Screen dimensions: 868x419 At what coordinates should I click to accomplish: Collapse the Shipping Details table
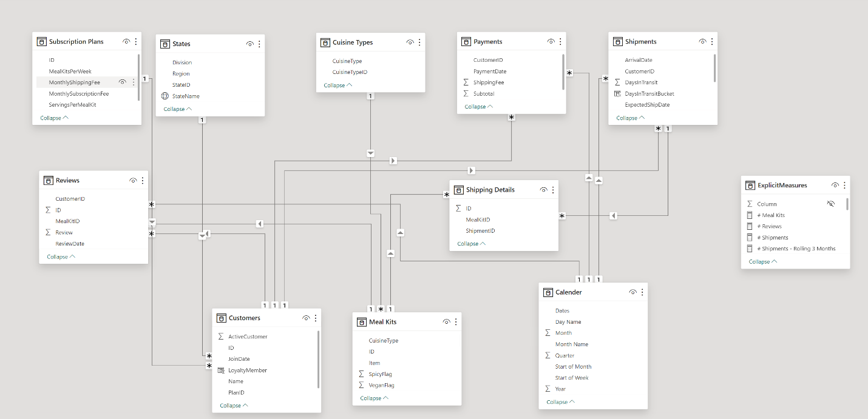(471, 244)
